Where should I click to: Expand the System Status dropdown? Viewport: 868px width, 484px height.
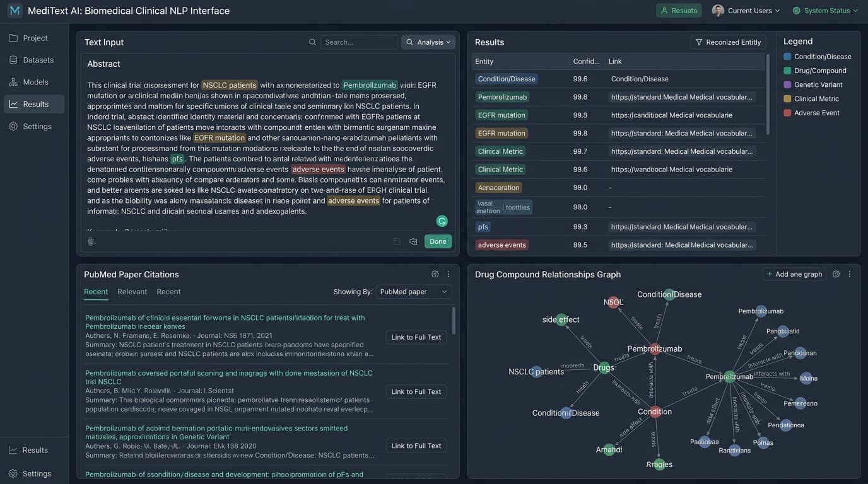click(x=825, y=10)
